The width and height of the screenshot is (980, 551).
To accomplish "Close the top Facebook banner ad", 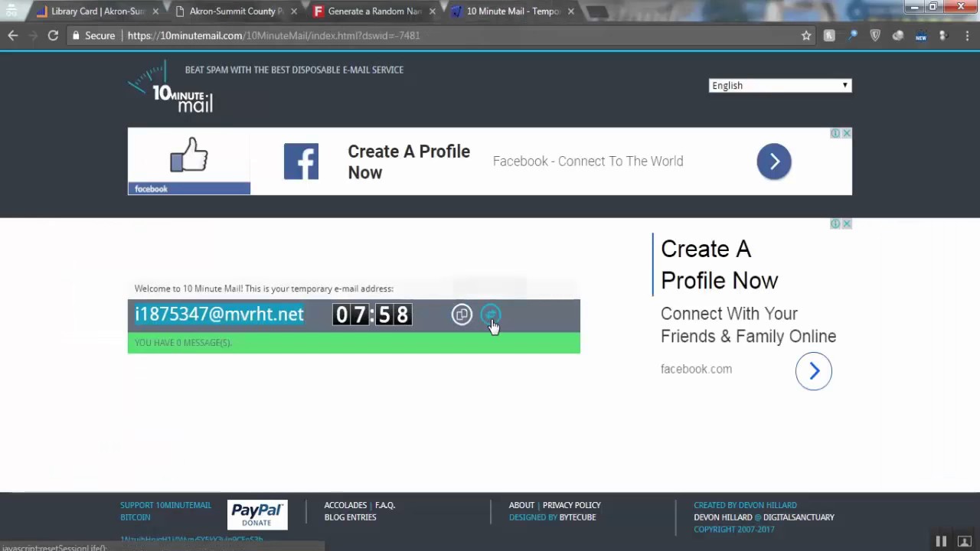I will click(x=847, y=133).
